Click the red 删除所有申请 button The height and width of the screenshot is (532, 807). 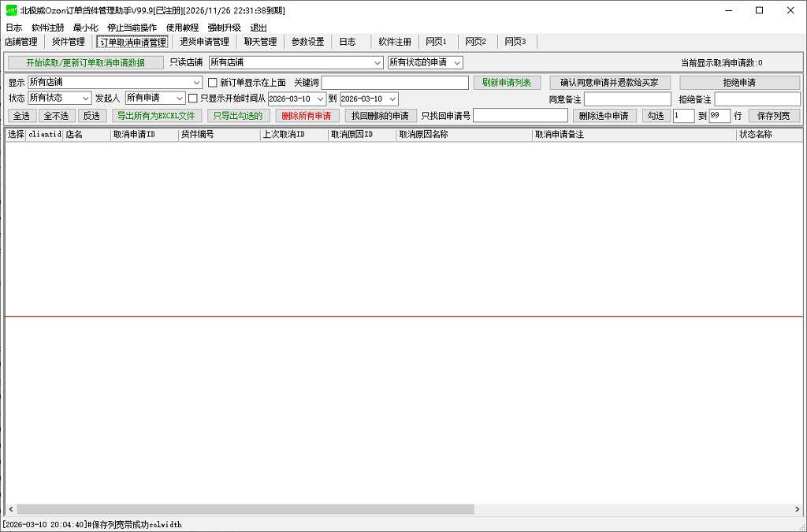click(x=307, y=116)
